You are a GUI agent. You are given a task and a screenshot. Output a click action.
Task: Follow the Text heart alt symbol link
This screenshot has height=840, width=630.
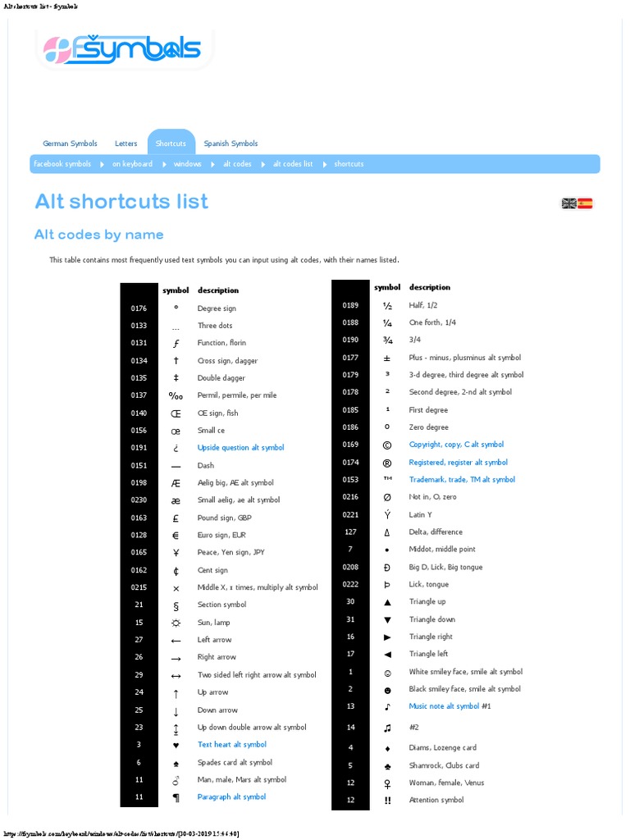tap(231, 745)
